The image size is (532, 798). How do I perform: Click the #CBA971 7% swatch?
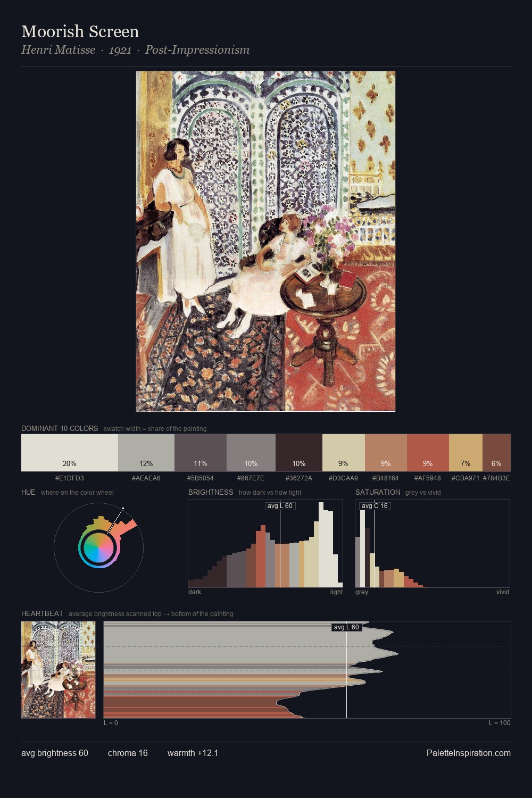465,453
